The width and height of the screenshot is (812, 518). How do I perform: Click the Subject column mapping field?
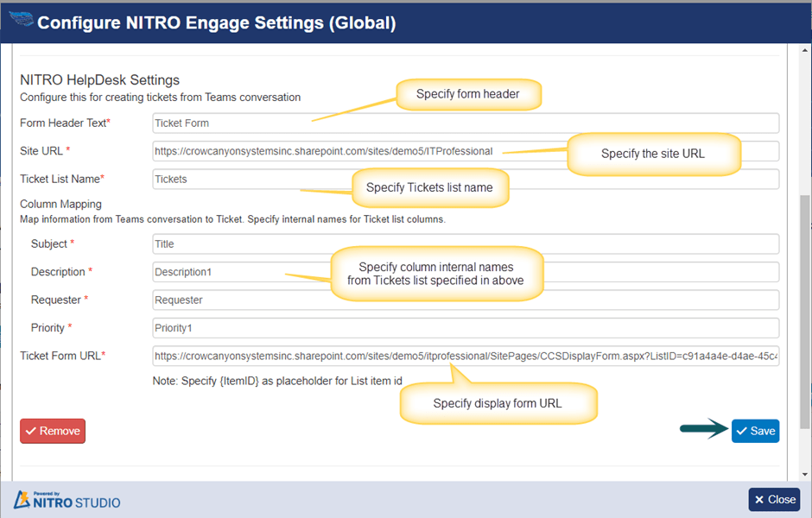pyautogui.click(x=466, y=243)
